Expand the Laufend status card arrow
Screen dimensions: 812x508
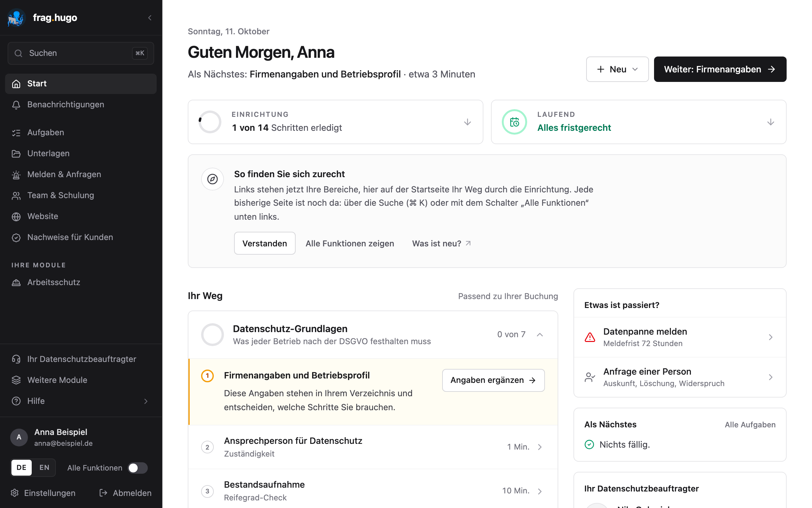click(x=770, y=122)
